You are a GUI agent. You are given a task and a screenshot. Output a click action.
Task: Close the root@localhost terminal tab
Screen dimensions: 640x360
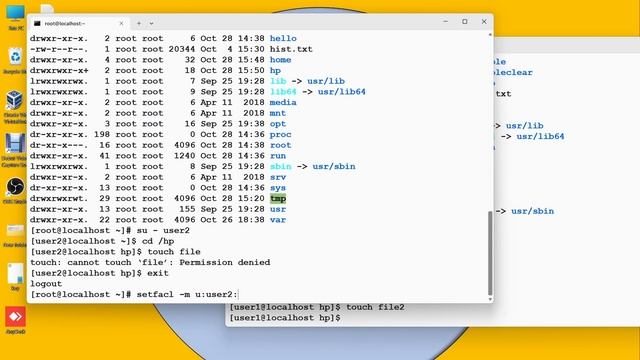coord(121,23)
